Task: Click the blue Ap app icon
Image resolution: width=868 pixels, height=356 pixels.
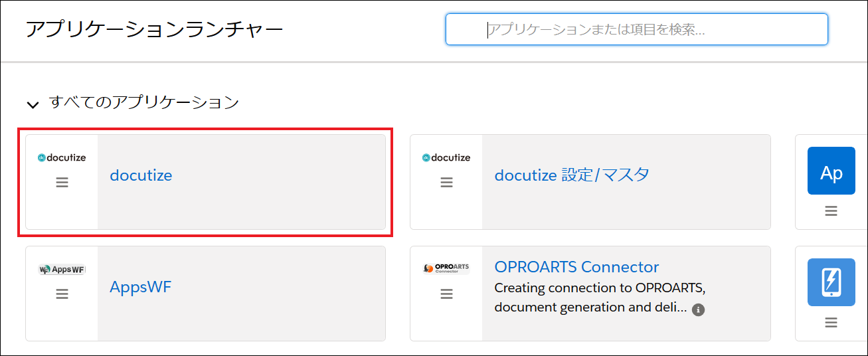Action: 831,171
